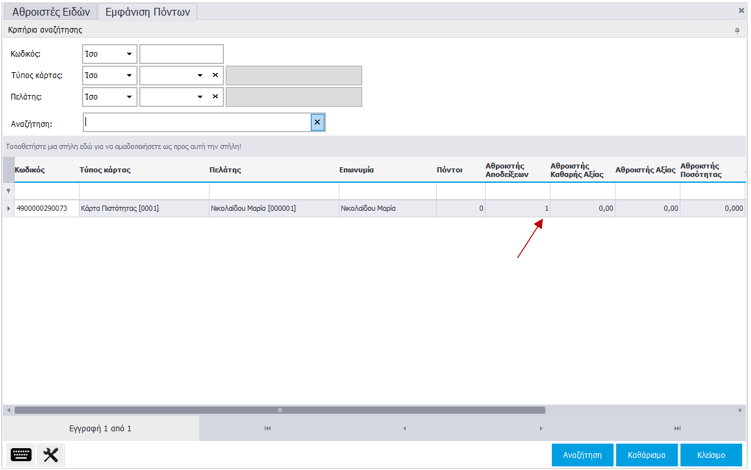Click the Κωδικός value input field
751x470 pixels.
pyautogui.click(x=181, y=54)
